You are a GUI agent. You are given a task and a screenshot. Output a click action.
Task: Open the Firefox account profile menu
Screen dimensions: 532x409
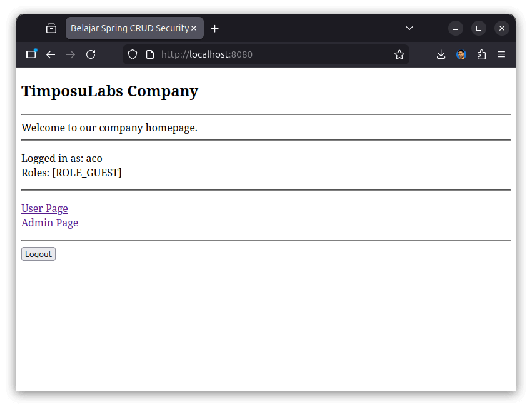461,54
